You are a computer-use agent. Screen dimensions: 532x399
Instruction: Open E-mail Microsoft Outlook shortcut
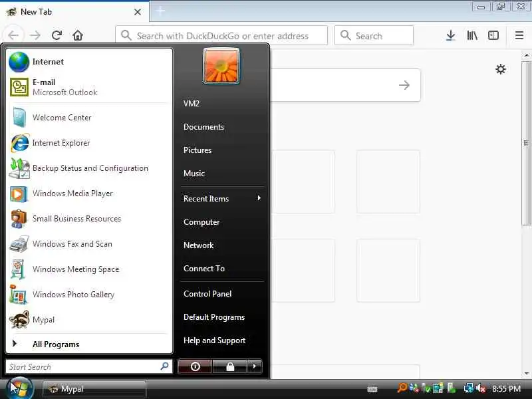89,87
